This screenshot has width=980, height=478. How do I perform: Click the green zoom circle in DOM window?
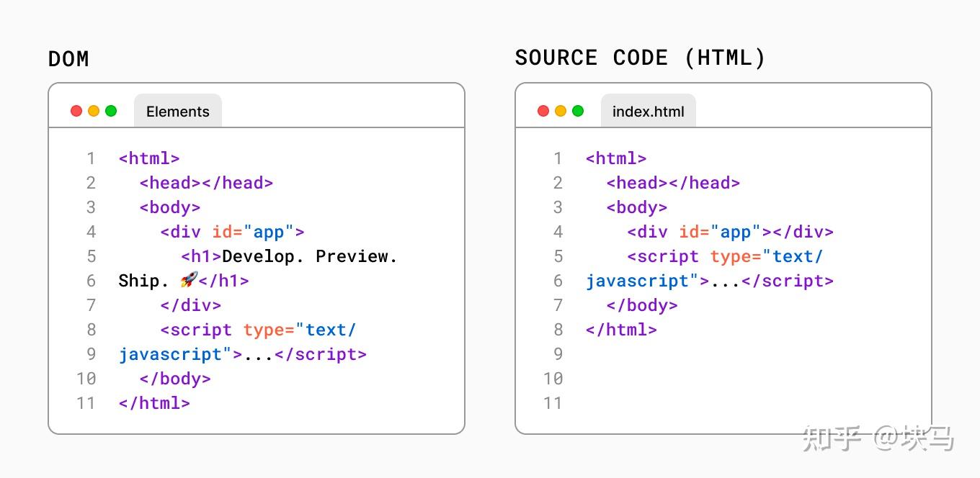[x=111, y=111]
